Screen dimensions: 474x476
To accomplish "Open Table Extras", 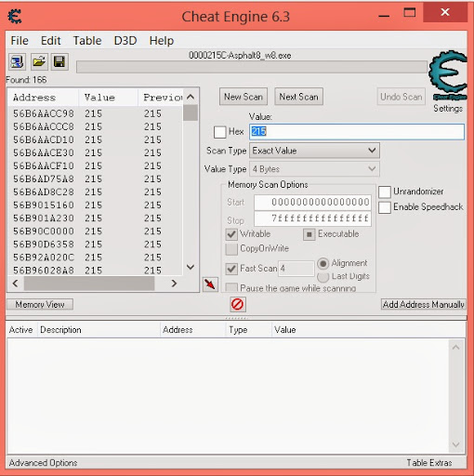I will (x=429, y=463).
